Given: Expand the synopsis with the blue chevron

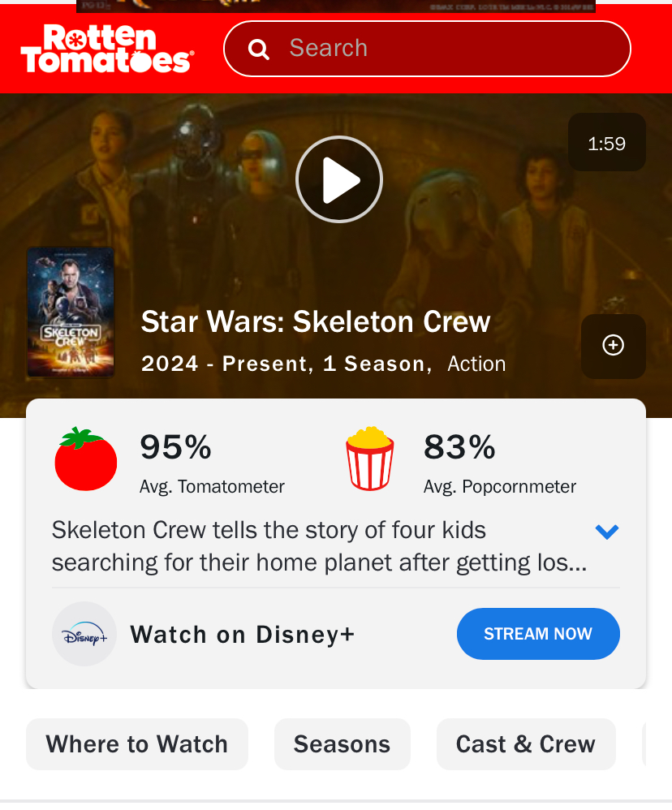Looking at the screenshot, I should (x=607, y=532).
